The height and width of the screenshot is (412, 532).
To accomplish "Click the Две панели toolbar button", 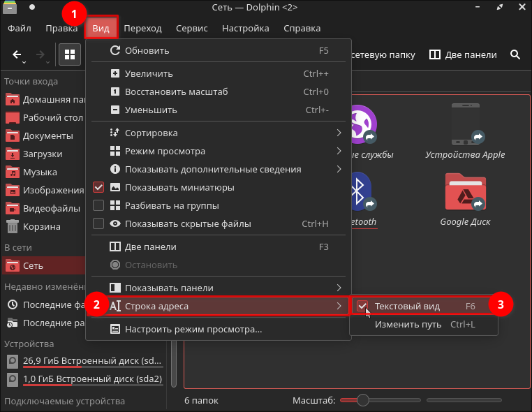I will coord(463,54).
